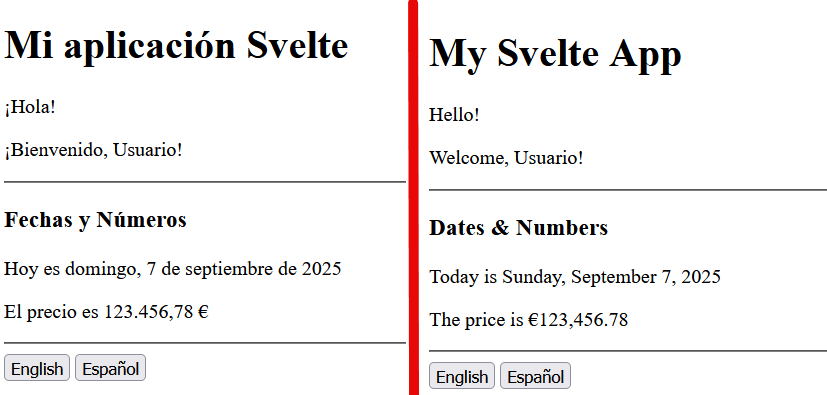Click the horizontal rule above "Fechas y Números"

click(205, 182)
